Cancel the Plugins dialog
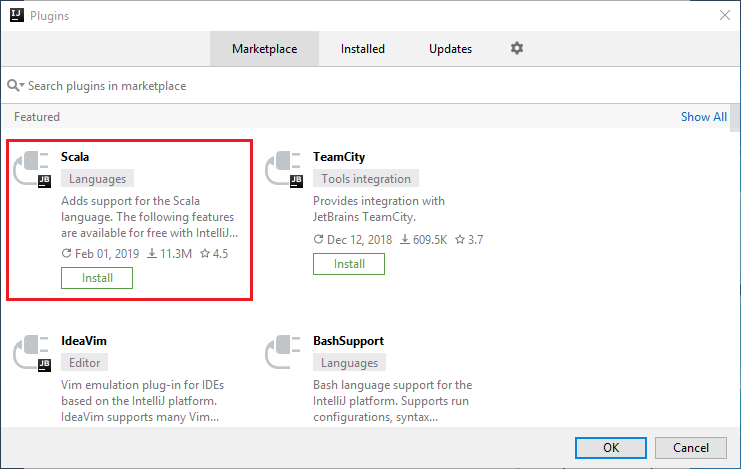 click(x=690, y=448)
